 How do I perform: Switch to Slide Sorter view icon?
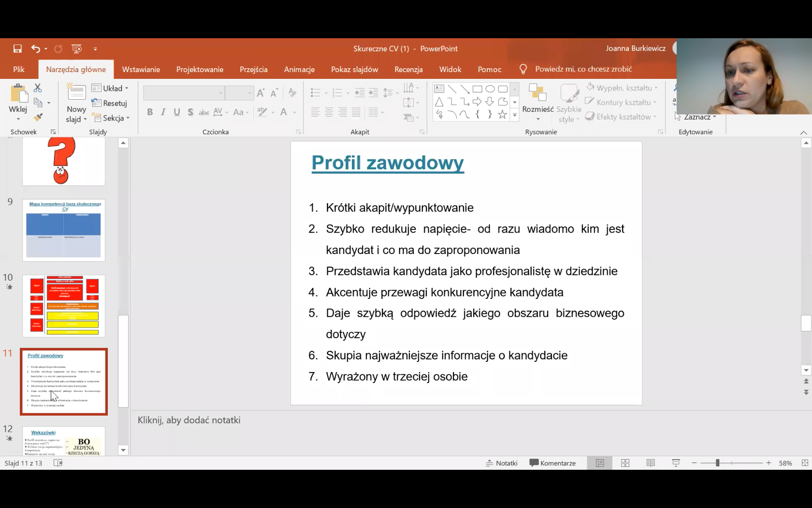pyautogui.click(x=625, y=463)
